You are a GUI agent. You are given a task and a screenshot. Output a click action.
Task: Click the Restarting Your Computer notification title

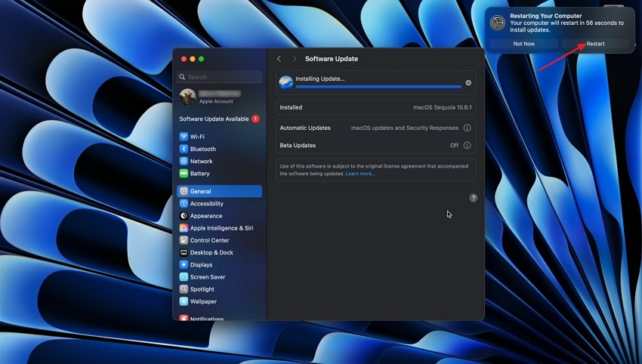(x=546, y=16)
